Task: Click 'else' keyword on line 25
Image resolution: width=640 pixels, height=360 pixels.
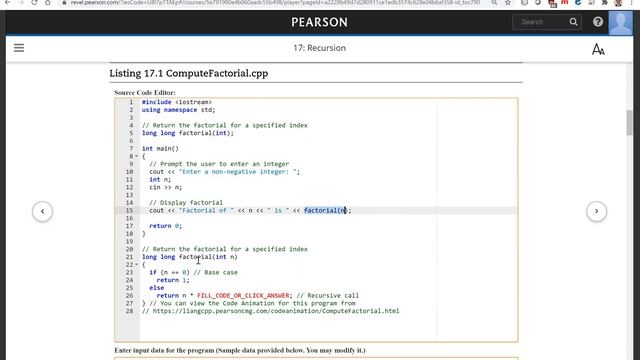Action: pos(157,288)
